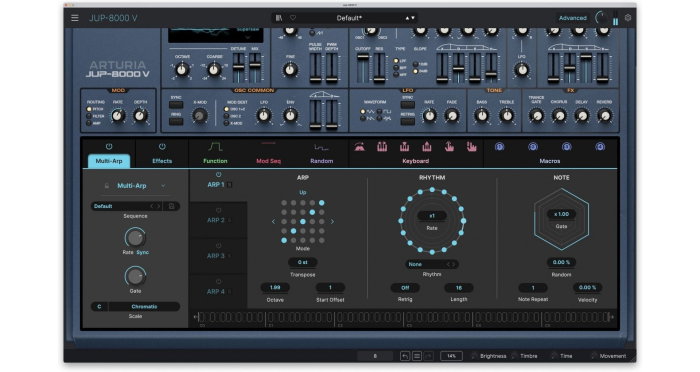
Task: Click the small copy icon beside ARP 1
Action: [x=229, y=184]
